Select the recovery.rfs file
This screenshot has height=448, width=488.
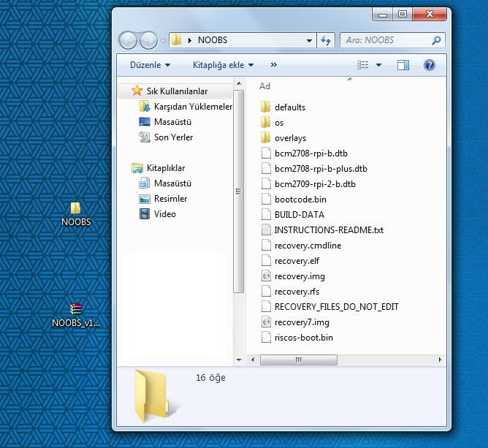pyautogui.click(x=290, y=292)
